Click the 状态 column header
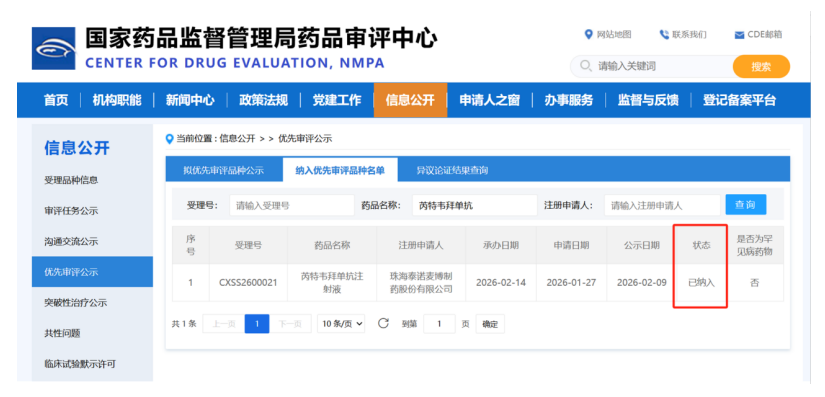Image resolution: width=825 pixels, height=397 pixels. tap(702, 245)
